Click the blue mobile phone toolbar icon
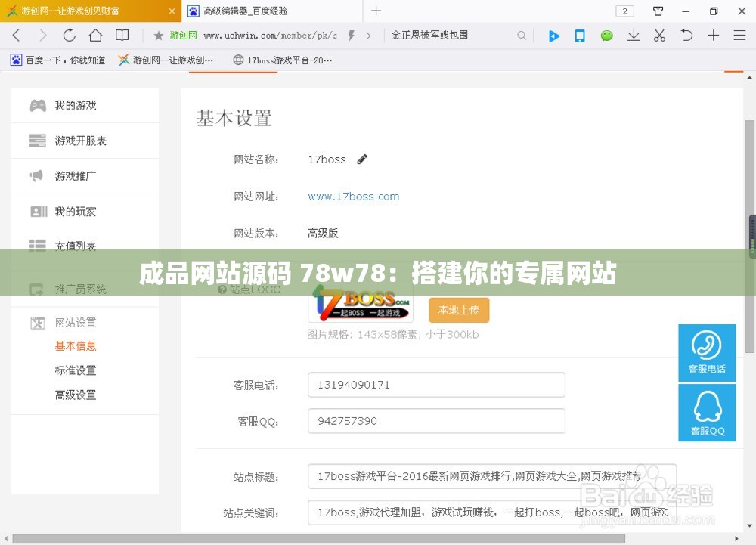This screenshot has height=545, width=756. (x=580, y=36)
